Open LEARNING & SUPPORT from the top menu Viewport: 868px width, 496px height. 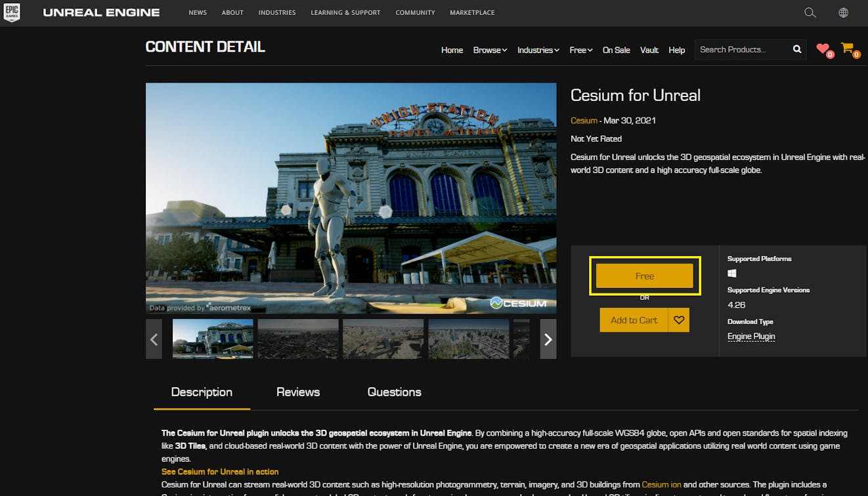[x=345, y=12]
